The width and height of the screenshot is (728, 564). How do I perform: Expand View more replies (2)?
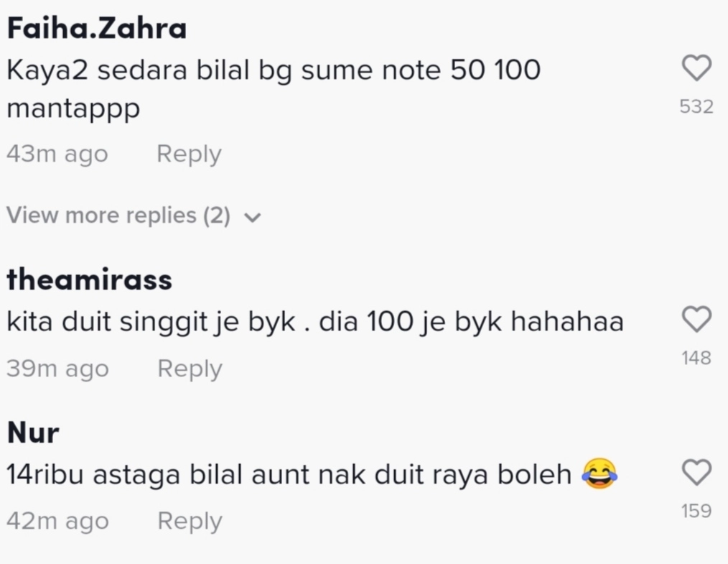click(x=134, y=216)
